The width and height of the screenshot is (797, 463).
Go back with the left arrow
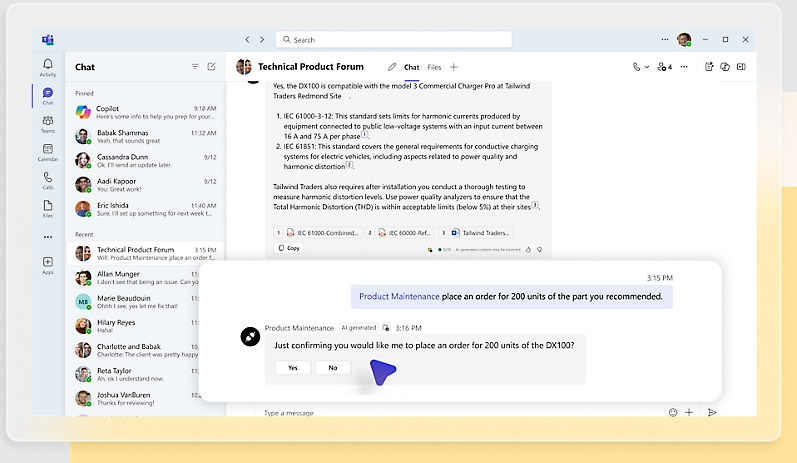coord(247,40)
